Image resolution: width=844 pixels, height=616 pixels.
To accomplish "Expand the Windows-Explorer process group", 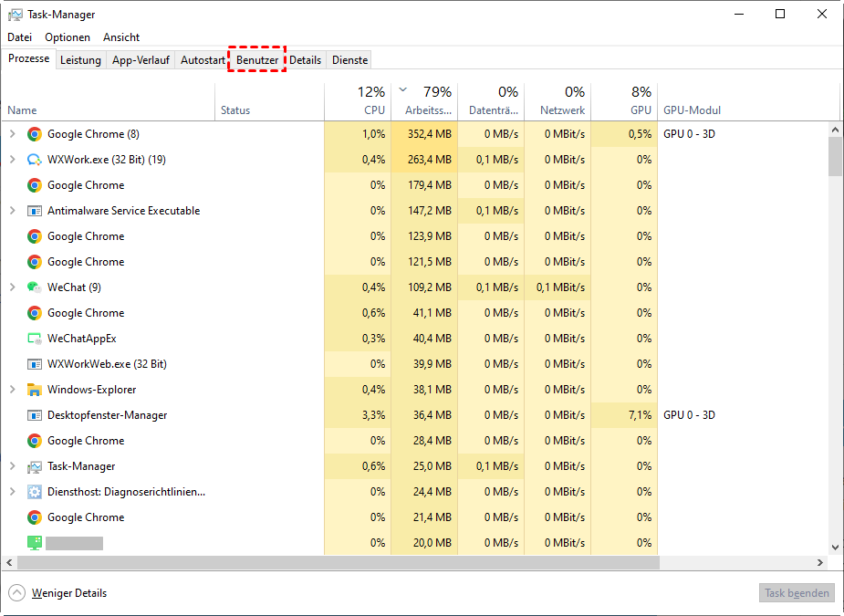I will [x=12, y=390].
